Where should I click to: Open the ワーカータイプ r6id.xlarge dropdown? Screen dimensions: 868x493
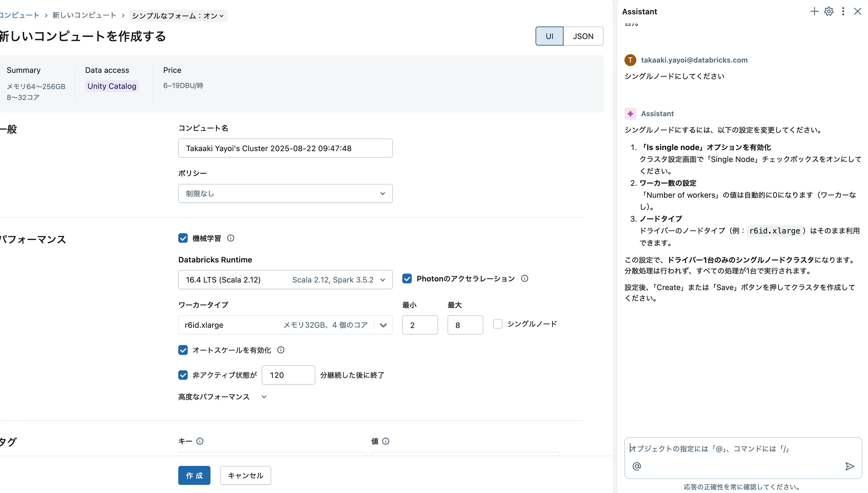coord(285,325)
